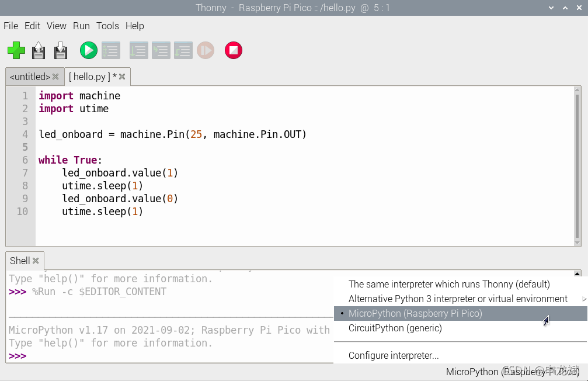Screen dimensions: 588x381
Task: Click the interpreter selector in status bar
Action: pos(513,372)
